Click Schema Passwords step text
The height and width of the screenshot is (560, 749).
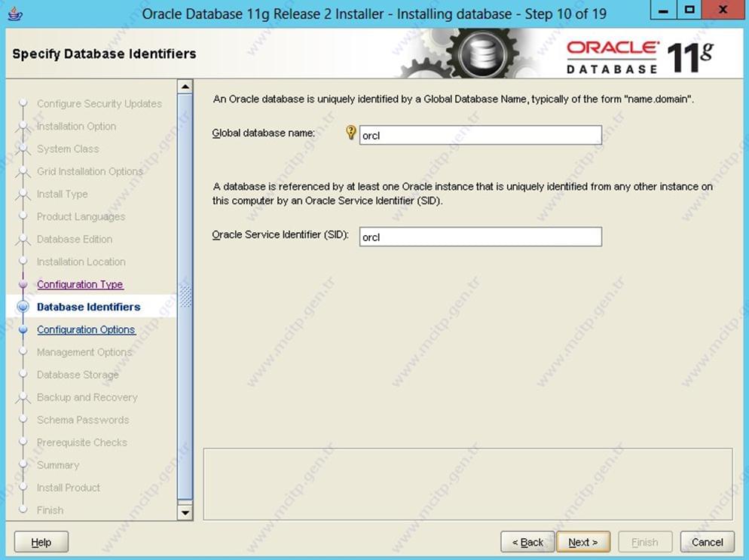point(83,420)
